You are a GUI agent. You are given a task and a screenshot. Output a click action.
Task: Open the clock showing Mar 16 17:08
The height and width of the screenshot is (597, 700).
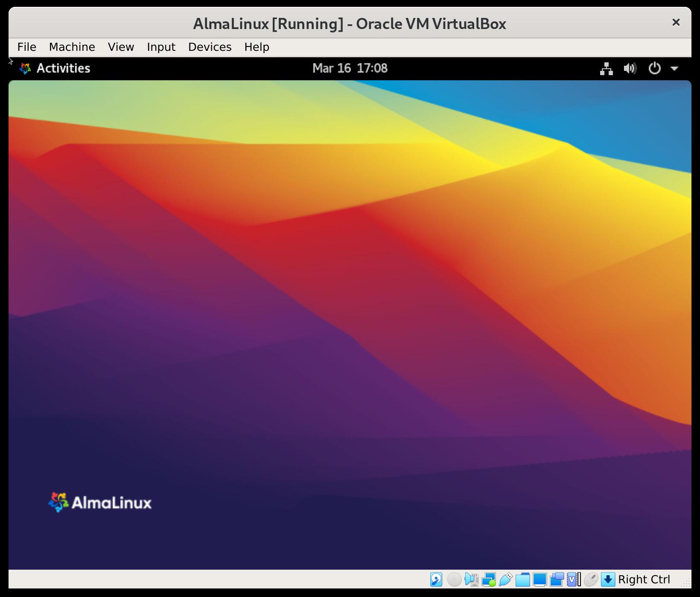[x=350, y=68]
